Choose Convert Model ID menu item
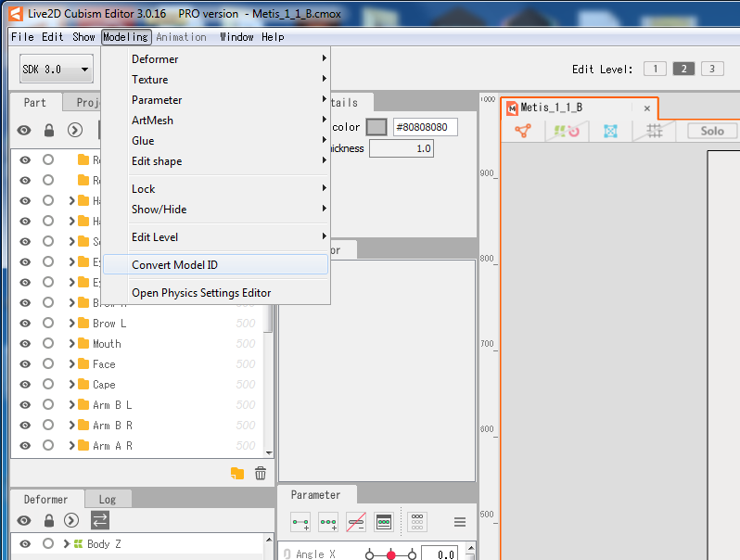This screenshot has width=740, height=560. pyautogui.click(x=216, y=264)
